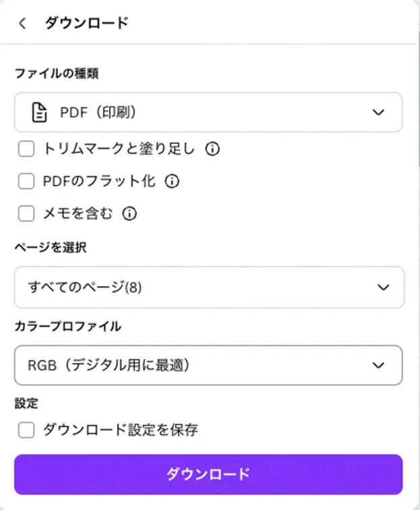Expand the すべてのページ(8) page selector
Screen dimensions: 420x510
coord(208,287)
